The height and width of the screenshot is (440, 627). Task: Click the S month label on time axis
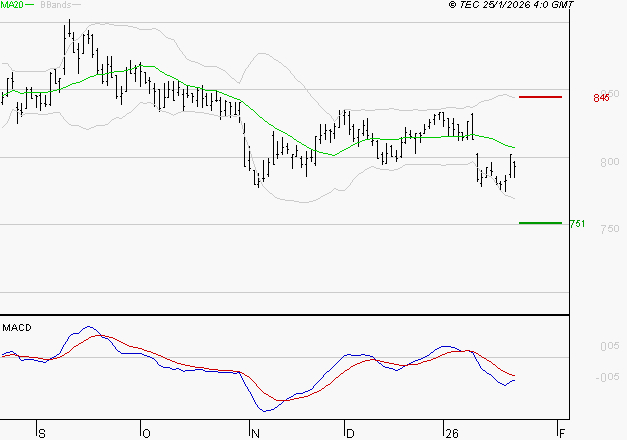coord(42,434)
